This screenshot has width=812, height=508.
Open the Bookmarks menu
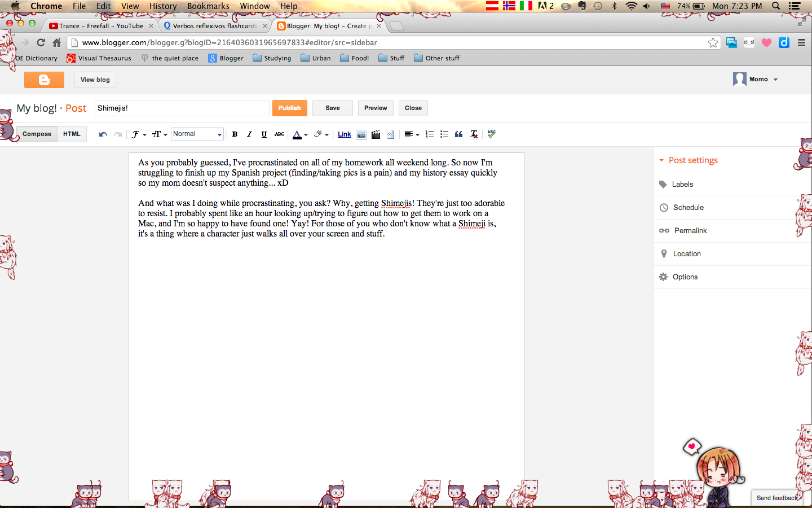tap(208, 6)
